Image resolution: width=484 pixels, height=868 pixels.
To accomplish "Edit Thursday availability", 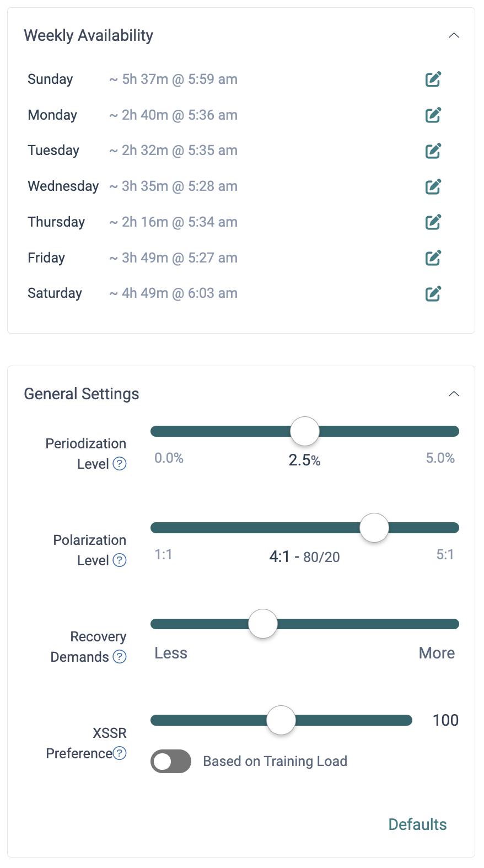I will pos(433,222).
